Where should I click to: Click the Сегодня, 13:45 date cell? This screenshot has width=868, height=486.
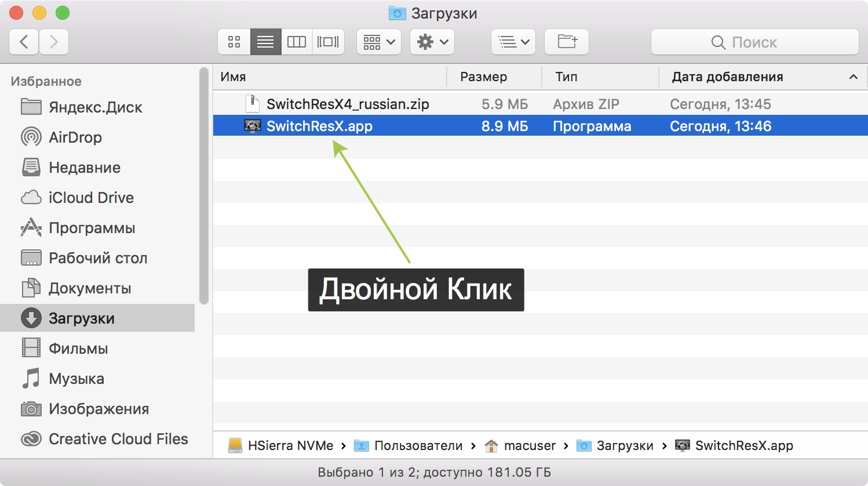click(x=720, y=104)
